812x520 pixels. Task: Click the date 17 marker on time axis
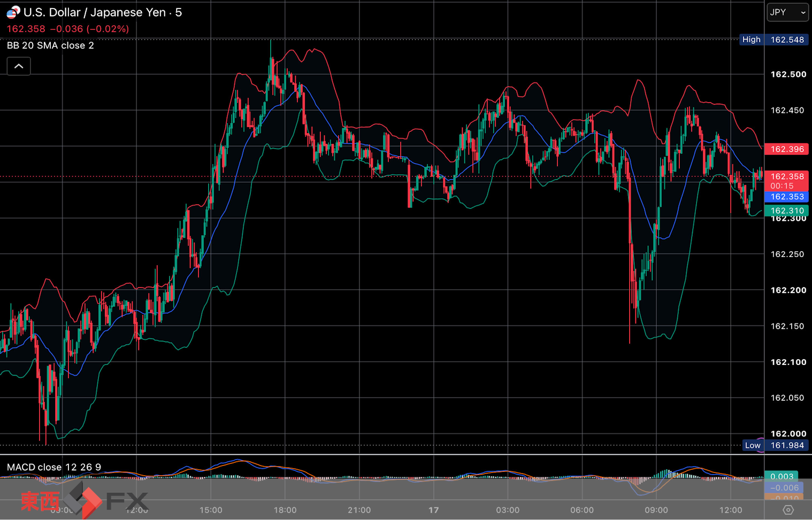433,510
